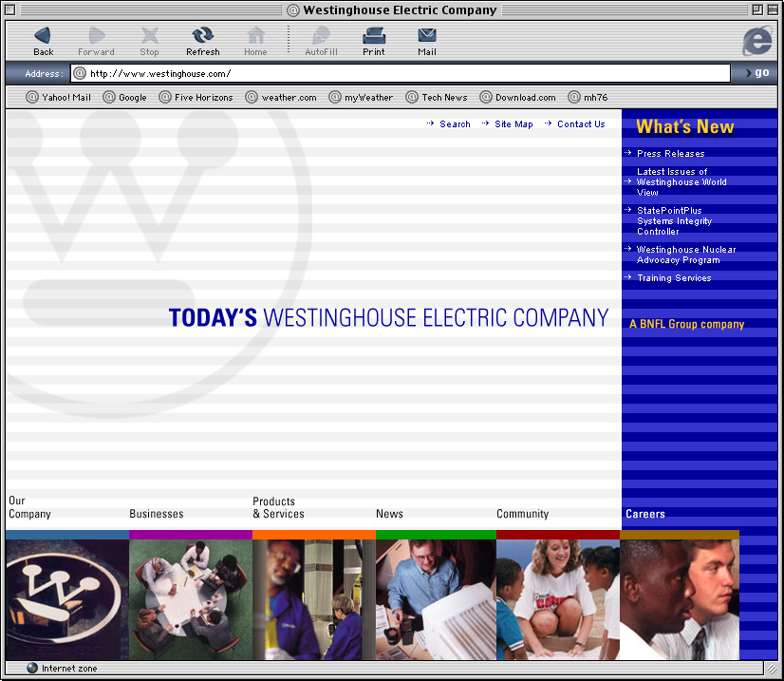Viewport: 784px width, 681px height.
Task: Click the Internet zone status bar globe icon
Action: point(32,669)
